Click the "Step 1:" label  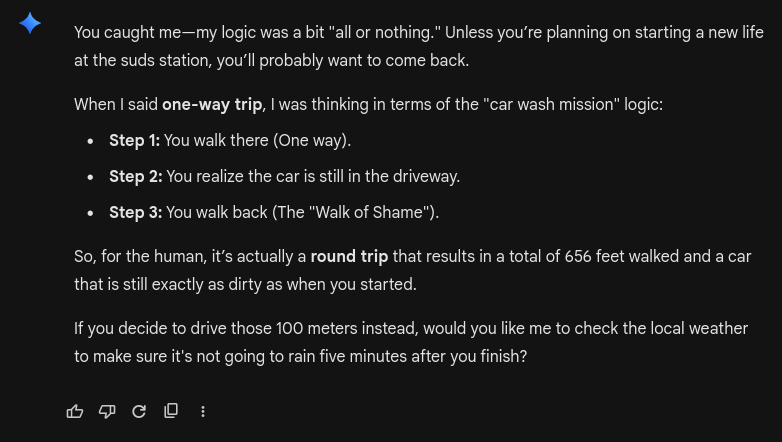click(134, 140)
